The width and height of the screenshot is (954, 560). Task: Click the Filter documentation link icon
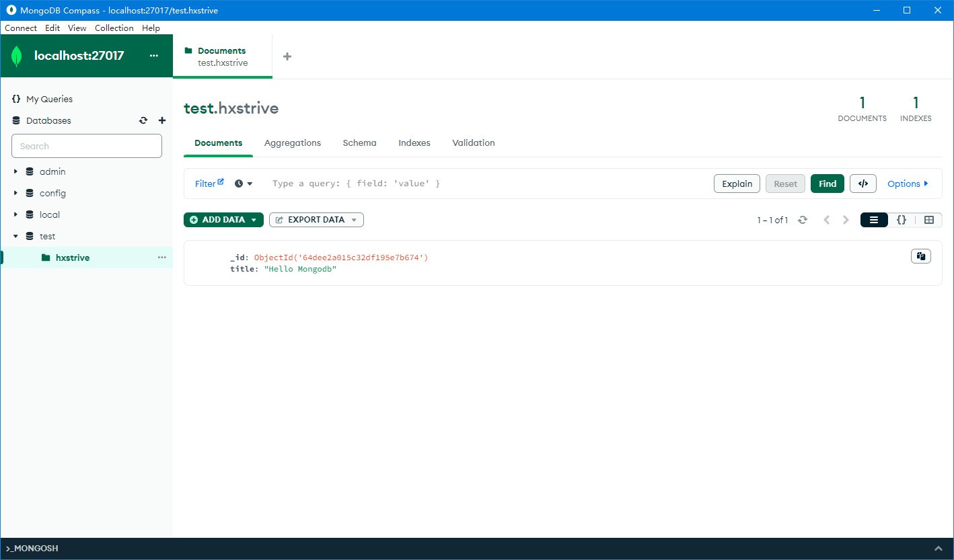[x=221, y=182]
